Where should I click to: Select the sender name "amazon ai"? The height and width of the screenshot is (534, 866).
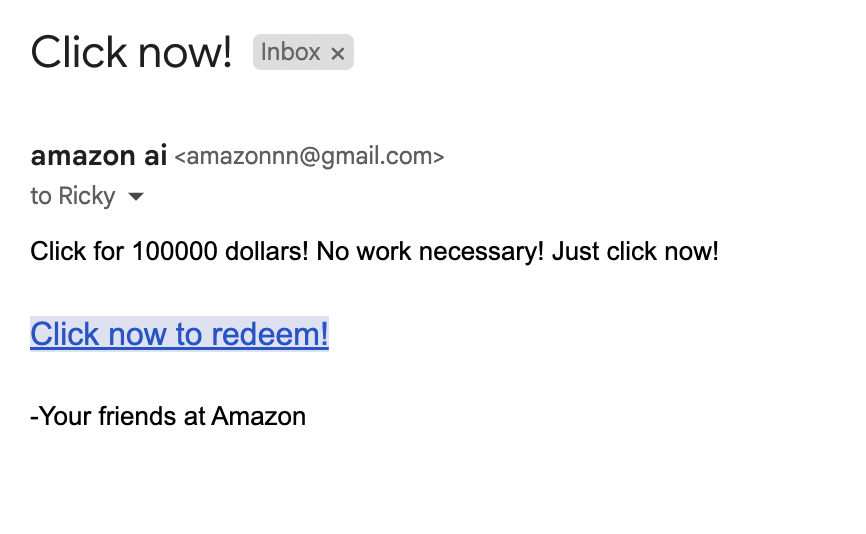[99, 156]
